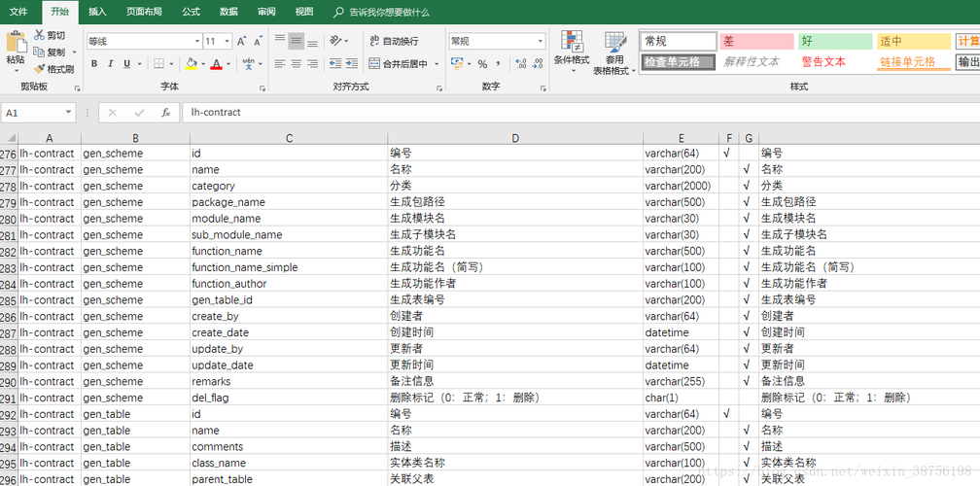This screenshot has width=980, height=486.
Task: Apply center horizontal alignment to cell
Action: point(297,64)
